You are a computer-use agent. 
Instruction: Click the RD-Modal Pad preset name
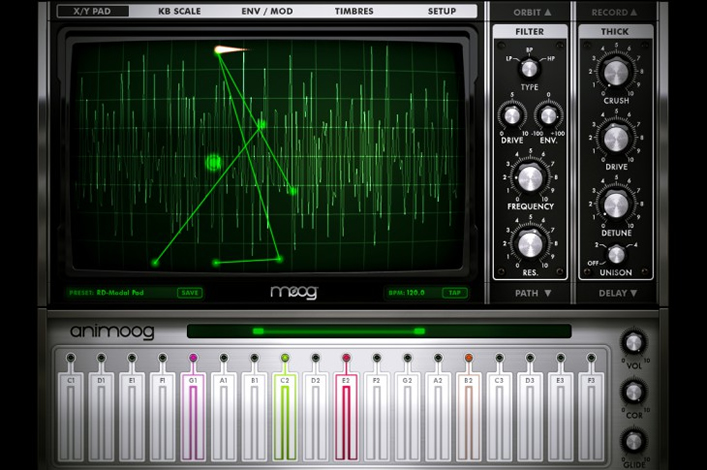(x=120, y=293)
